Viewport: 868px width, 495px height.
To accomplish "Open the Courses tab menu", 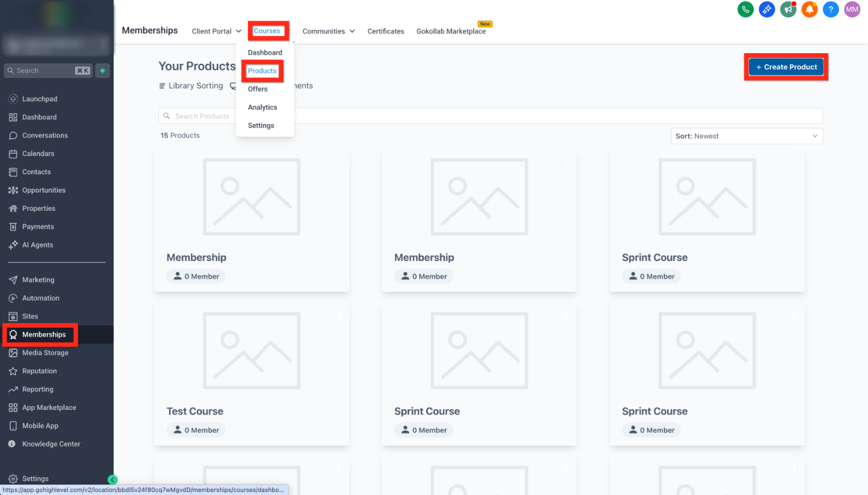I will (267, 31).
